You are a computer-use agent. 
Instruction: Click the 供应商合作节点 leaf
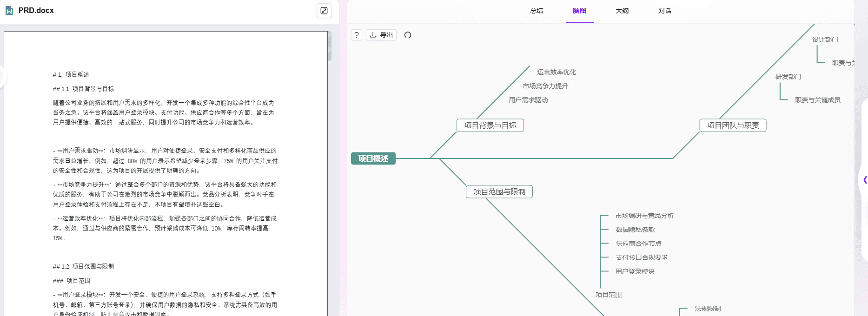(x=638, y=244)
